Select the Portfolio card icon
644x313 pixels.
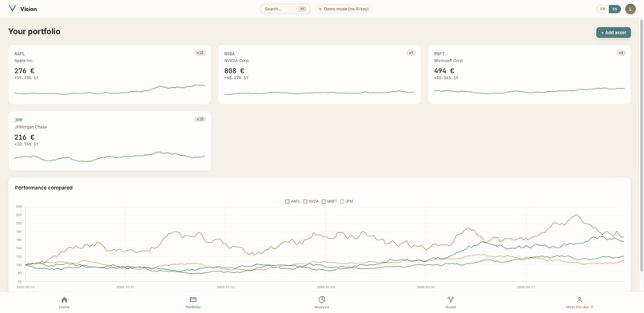193,300
